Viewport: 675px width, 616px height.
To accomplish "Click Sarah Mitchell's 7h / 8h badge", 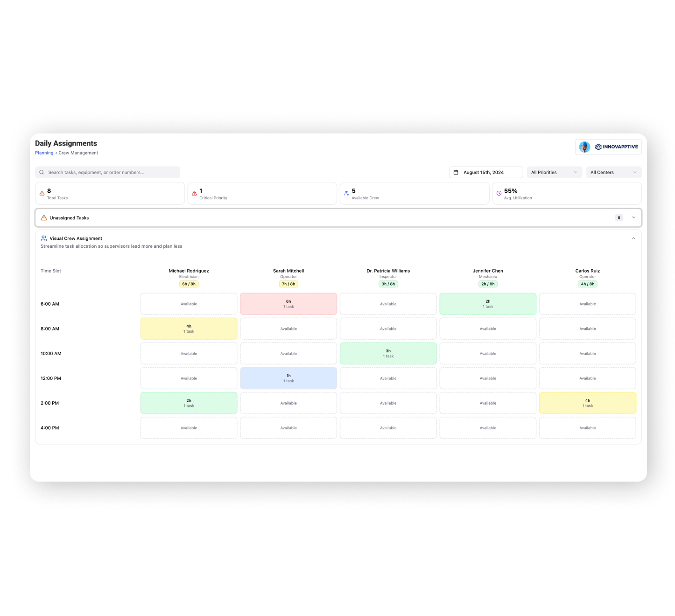I will click(288, 284).
